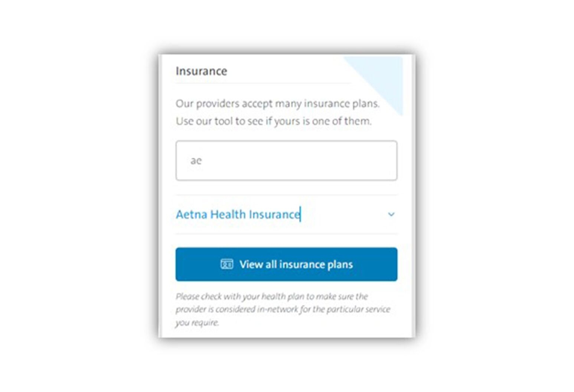Click the separator line under Aetna Health Insurance
Screen dimensions: 574x392
[286, 234]
